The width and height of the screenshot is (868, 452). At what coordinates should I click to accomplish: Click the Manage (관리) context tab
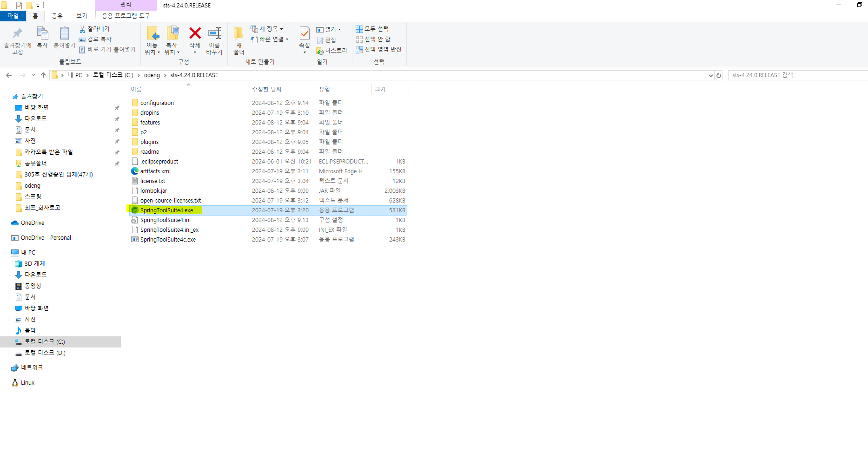pos(126,5)
